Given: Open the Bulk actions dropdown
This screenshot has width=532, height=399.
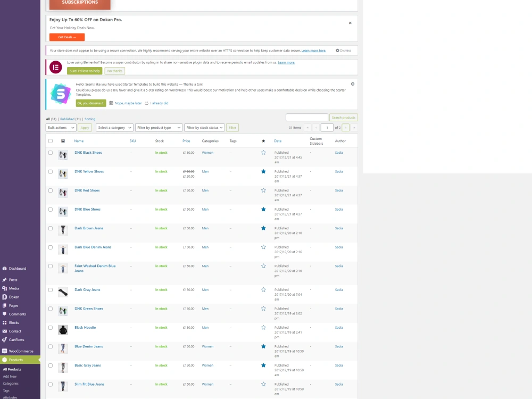Looking at the screenshot, I should (x=61, y=128).
